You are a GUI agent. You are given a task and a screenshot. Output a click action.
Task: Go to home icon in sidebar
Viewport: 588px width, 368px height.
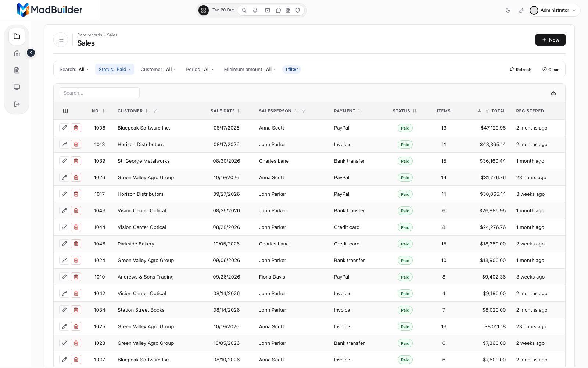pos(17,53)
